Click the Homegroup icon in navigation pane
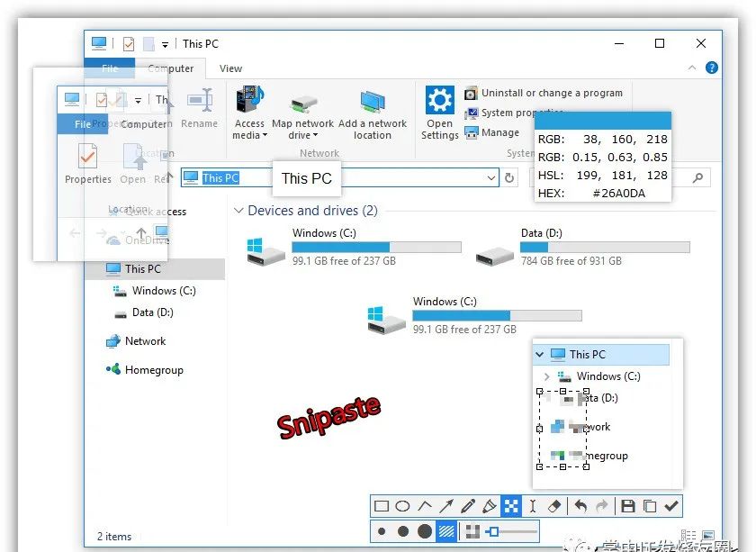 coord(113,369)
